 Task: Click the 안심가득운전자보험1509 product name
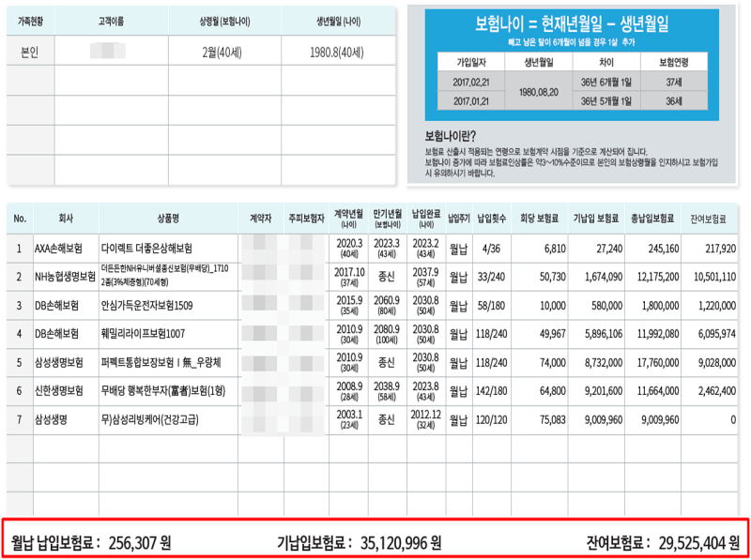[x=147, y=306]
